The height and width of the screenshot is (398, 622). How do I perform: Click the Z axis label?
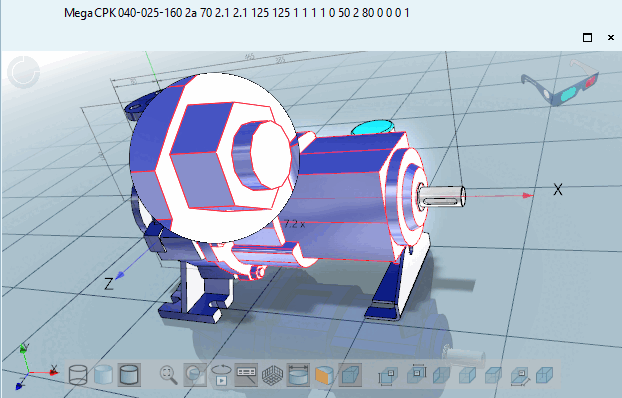coord(108,284)
